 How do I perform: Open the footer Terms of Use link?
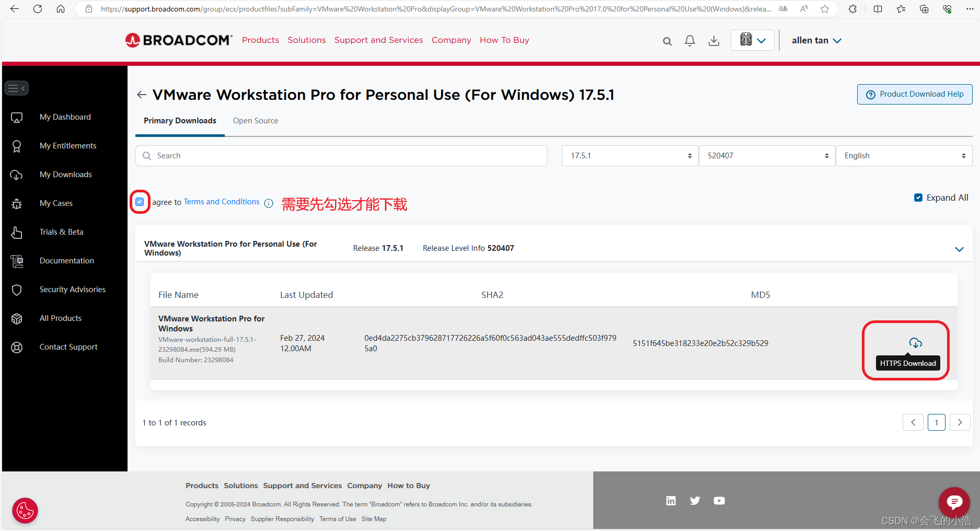pos(338,519)
